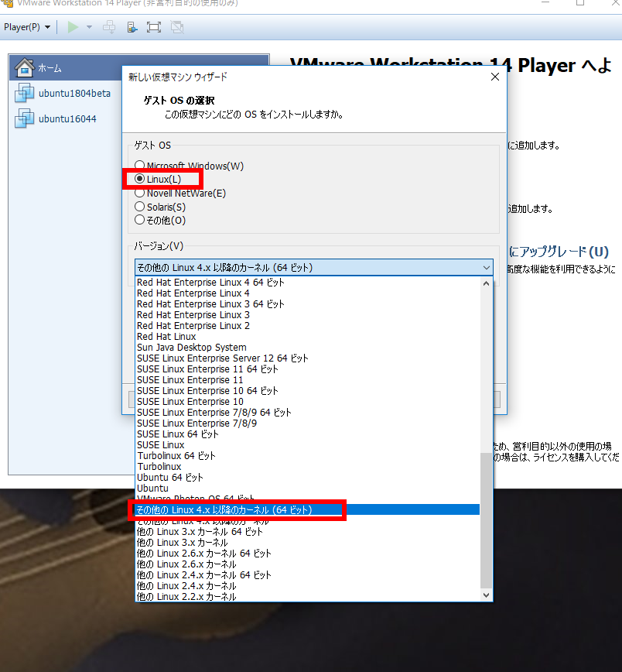Open the Player(P) menu
The width and height of the screenshot is (622, 672).
(x=27, y=27)
